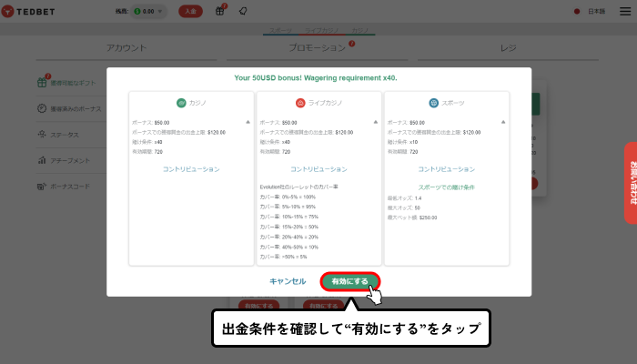Viewport: 637px width, 364px height.
Task: Open コントリビューション link in スポーツ card
Action: 447,169
